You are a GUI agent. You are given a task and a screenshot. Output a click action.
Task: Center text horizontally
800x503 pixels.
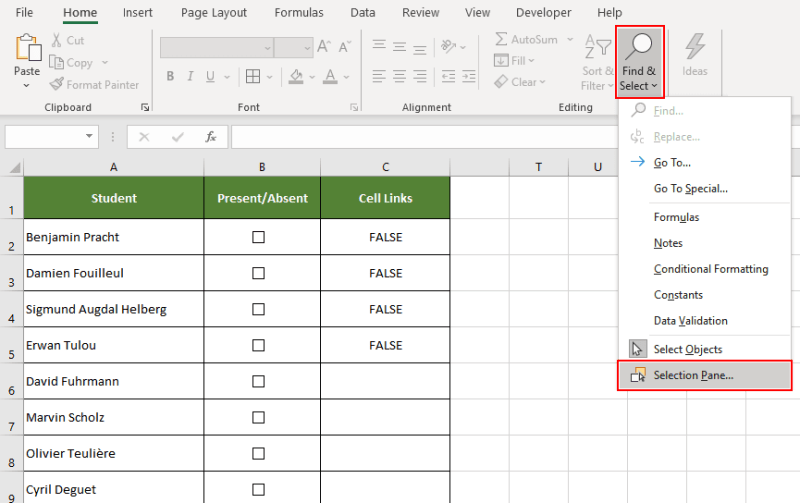399,77
